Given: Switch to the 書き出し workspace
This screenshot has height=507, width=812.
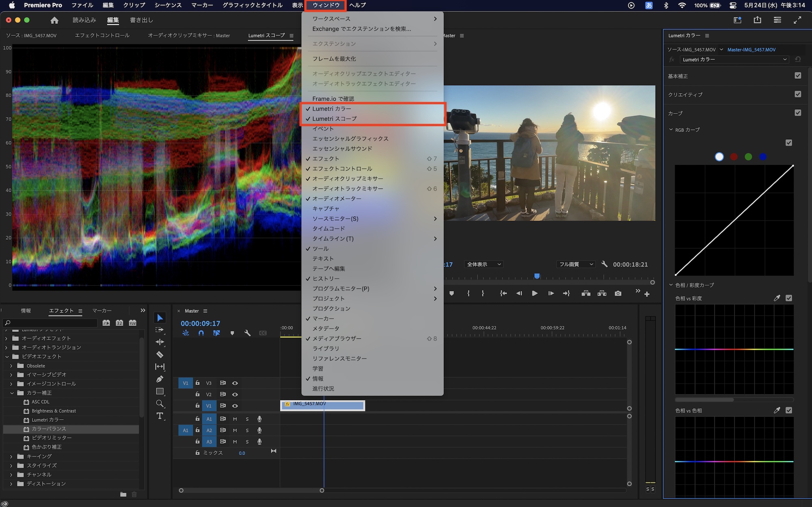Looking at the screenshot, I should tap(140, 19).
